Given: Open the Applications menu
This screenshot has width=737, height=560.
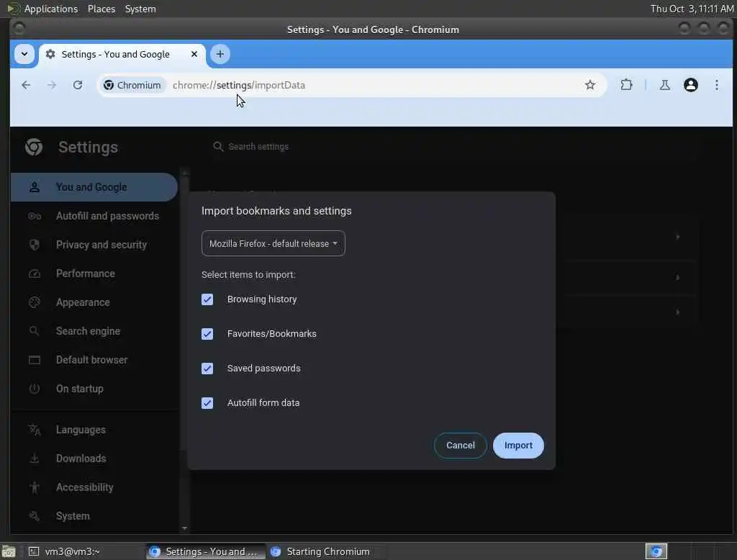Looking at the screenshot, I should click(x=42, y=9).
